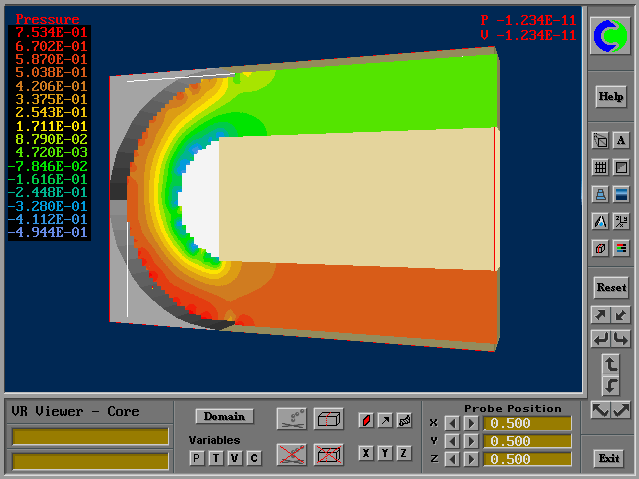This screenshot has height=479, width=639.
Task: Click the text annotation A icon
Action: coord(620,141)
